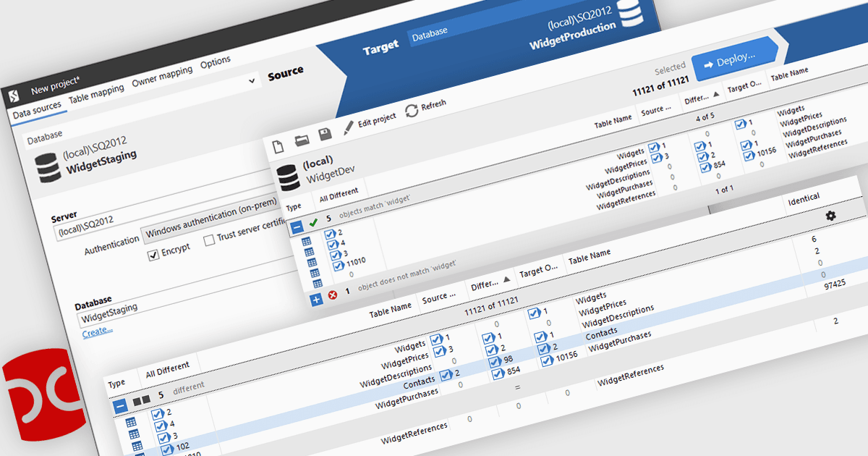Switch to the Owner mapping tab

point(162,77)
